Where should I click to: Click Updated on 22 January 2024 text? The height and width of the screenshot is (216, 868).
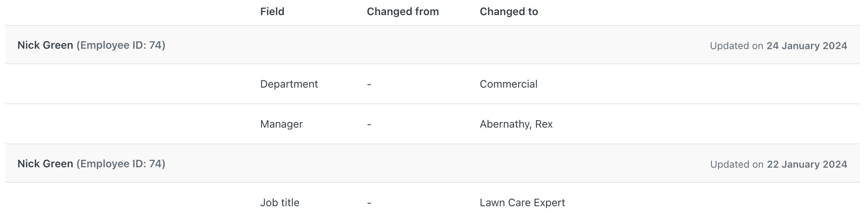coord(779,164)
